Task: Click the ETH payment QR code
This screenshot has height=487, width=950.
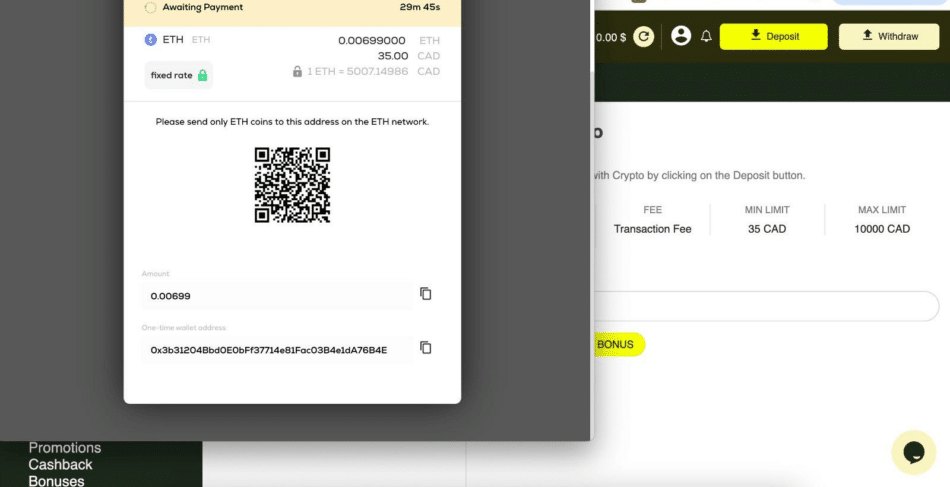Action: point(292,185)
